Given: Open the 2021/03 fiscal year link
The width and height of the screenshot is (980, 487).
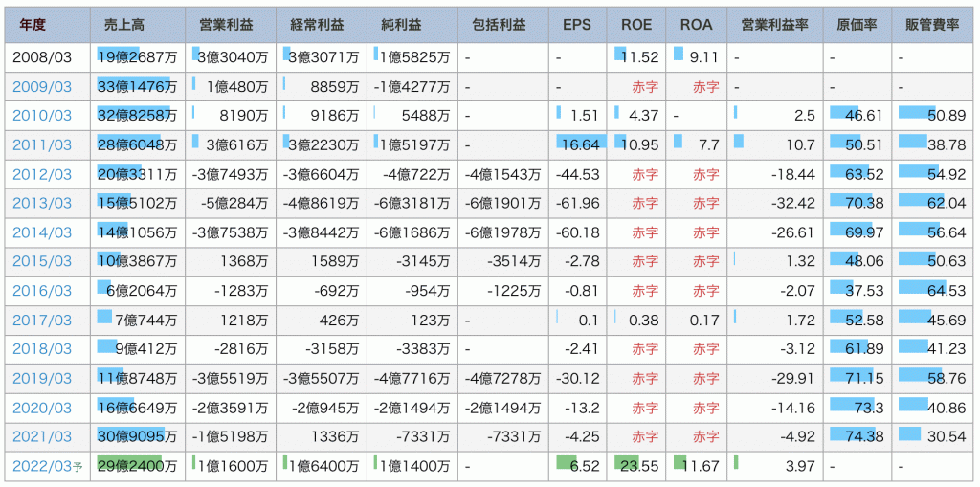Looking at the screenshot, I should tap(42, 437).
